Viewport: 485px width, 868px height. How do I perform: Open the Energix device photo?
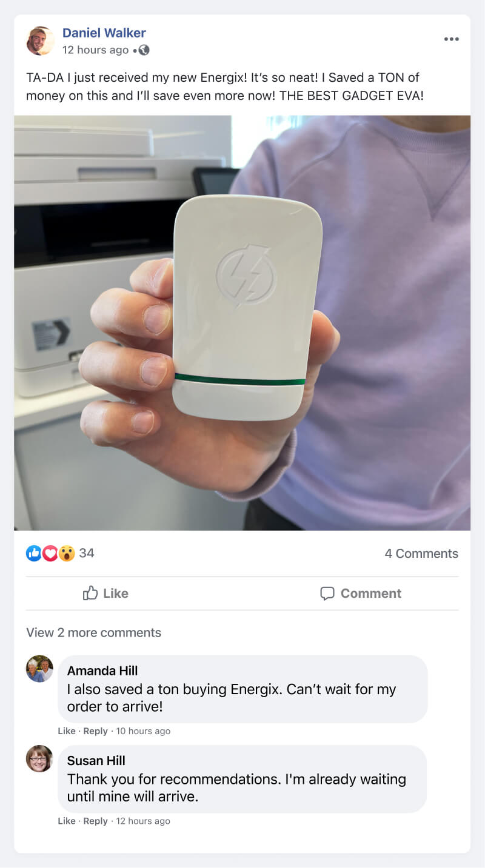point(242,323)
